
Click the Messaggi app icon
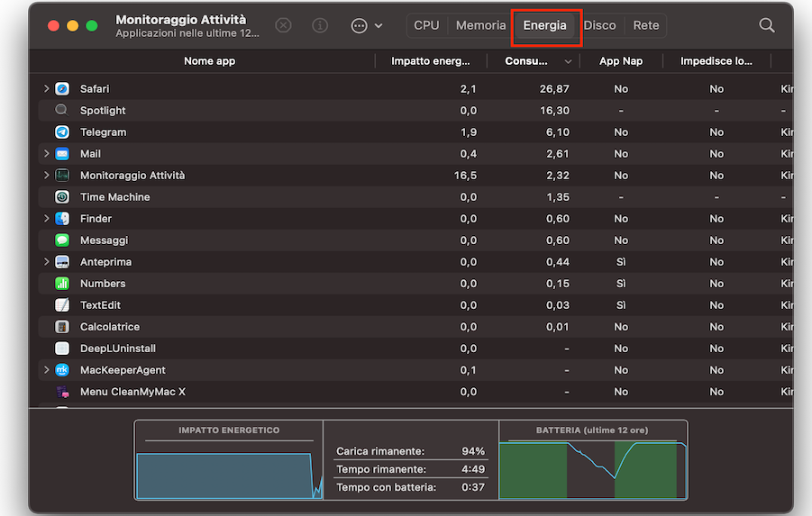[x=62, y=240]
